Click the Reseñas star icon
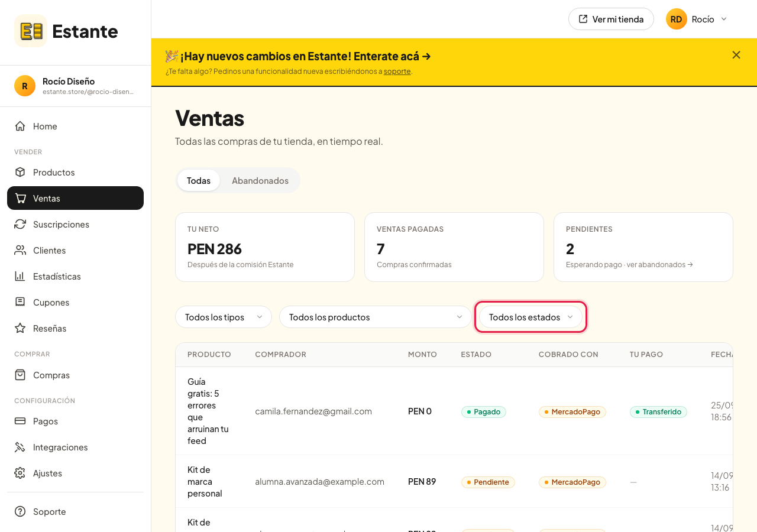Viewport: 757px width, 532px height. [x=20, y=328]
